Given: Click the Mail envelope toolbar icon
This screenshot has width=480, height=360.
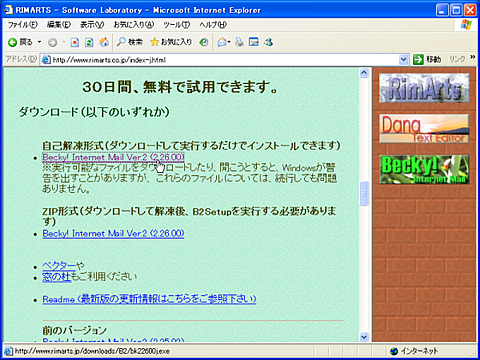Looking at the screenshot, I should point(222,42).
